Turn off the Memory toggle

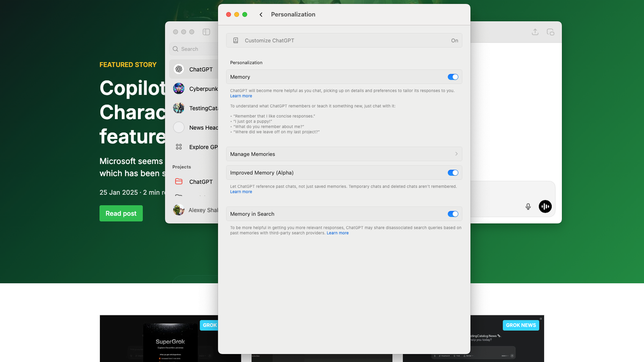(x=452, y=77)
